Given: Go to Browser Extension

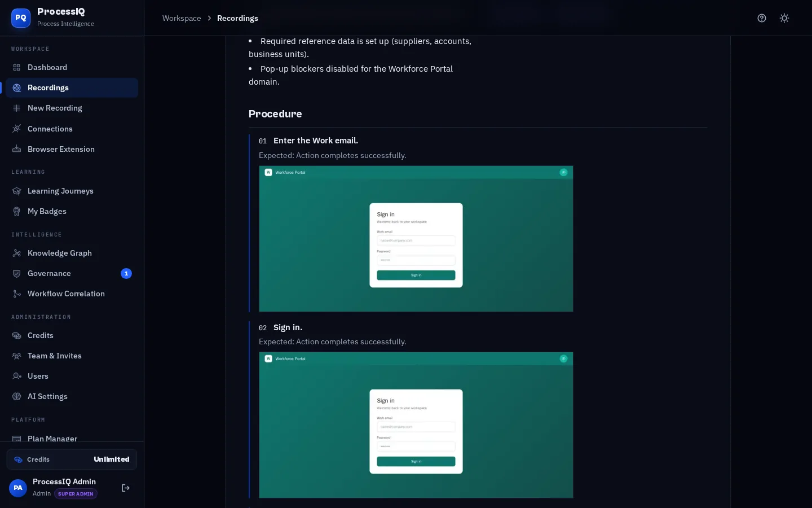Looking at the screenshot, I should (x=72, y=149).
